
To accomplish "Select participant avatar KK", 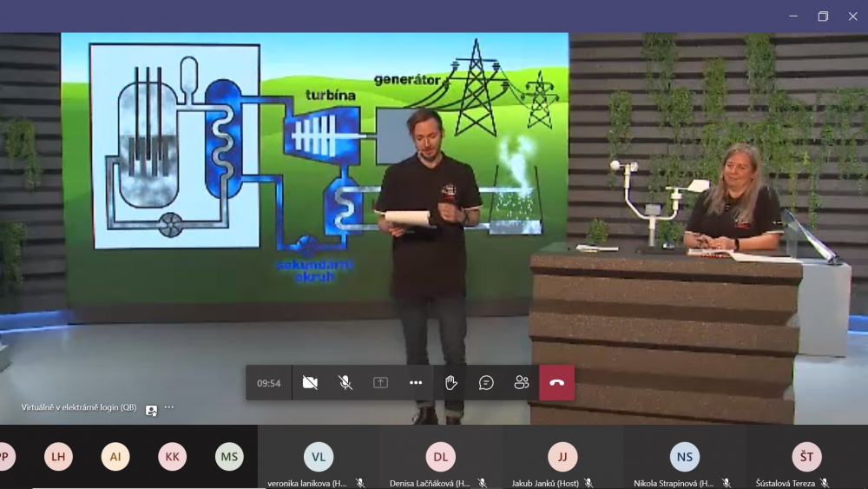I will pyautogui.click(x=172, y=457).
